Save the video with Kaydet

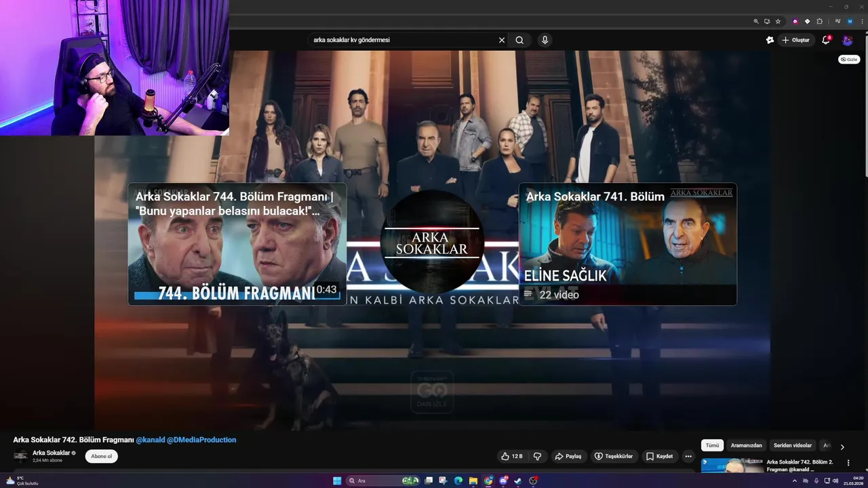(x=659, y=456)
